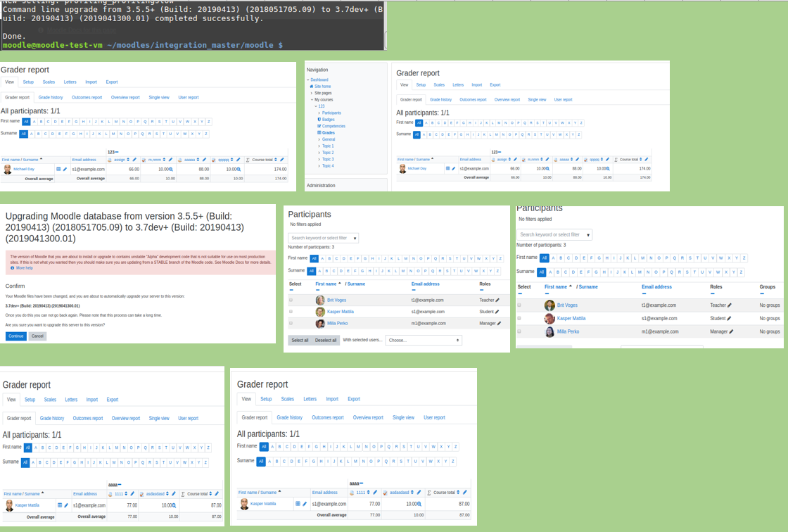Click Michael Day's edit pencil in report beside Navigation
The height and width of the screenshot is (532, 788).
(453, 168)
